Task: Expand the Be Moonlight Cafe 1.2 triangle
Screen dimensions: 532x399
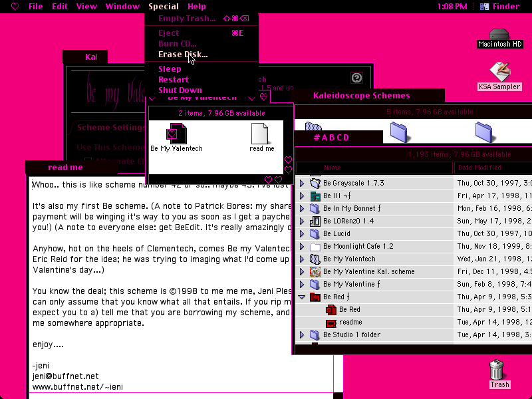Action: coord(302,246)
